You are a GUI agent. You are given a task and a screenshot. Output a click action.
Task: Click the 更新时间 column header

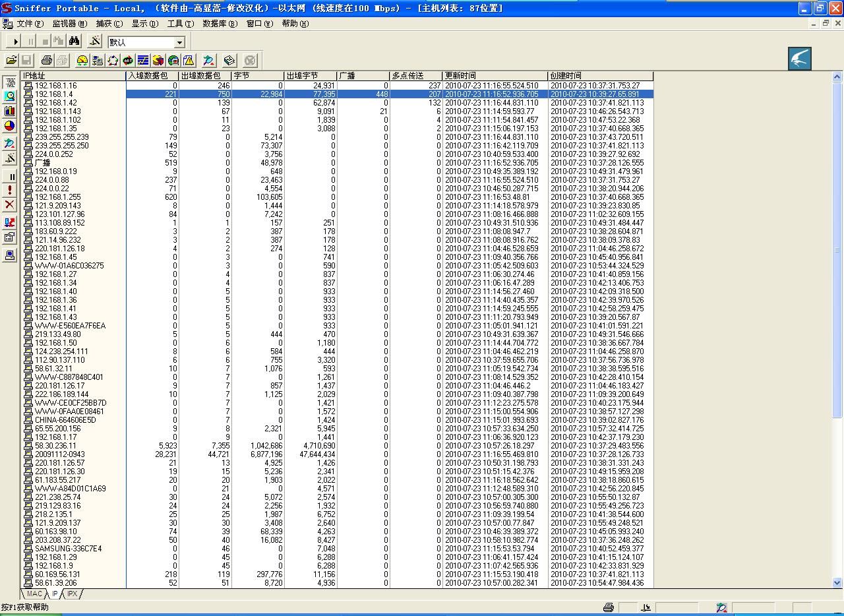(495, 76)
